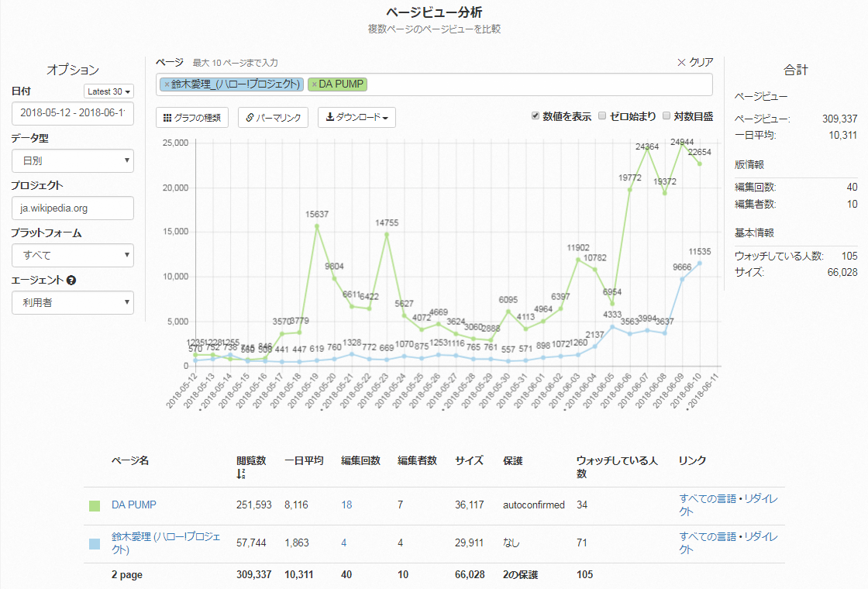Click the 14755 data point on chart
The height and width of the screenshot is (589, 868).
point(387,235)
